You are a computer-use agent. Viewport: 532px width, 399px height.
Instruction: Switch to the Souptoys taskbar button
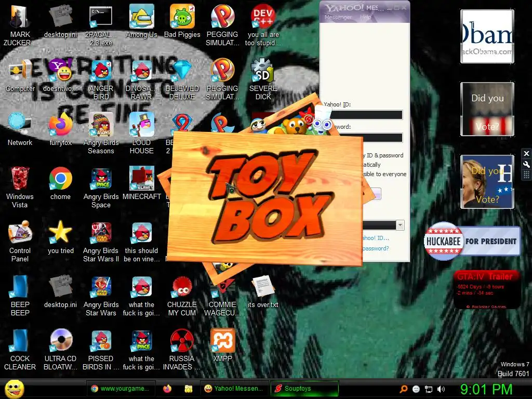coord(304,389)
